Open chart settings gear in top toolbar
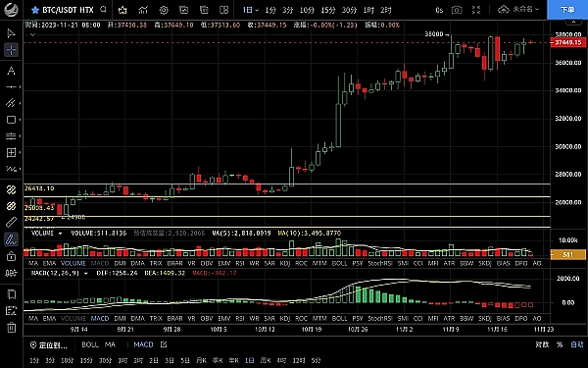Viewport: 588px width, 368px height. click(x=164, y=10)
